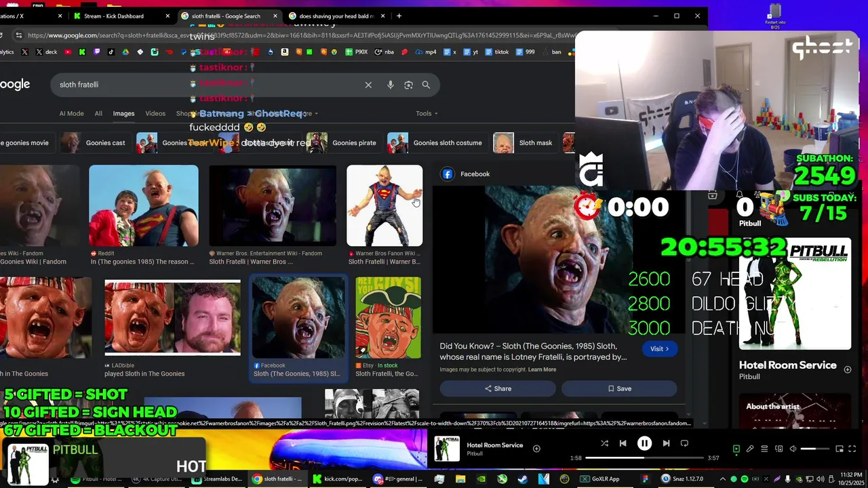Start voice search with microphone icon
Viewport: 868px width, 488px height.
click(390, 85)
